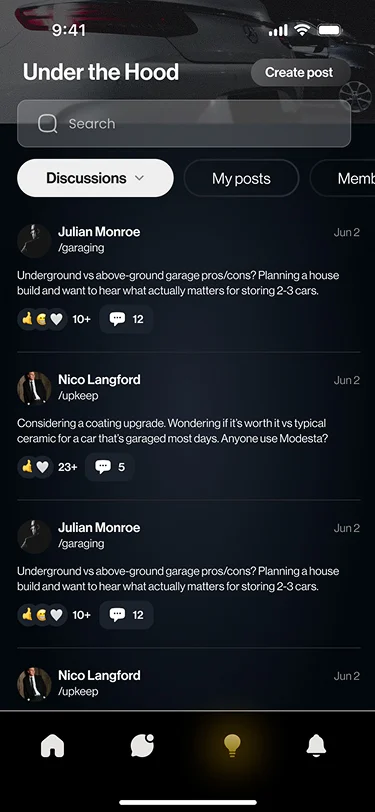Focus the Search input field
This screenshot has width=375, height=812.
point(184,124)
